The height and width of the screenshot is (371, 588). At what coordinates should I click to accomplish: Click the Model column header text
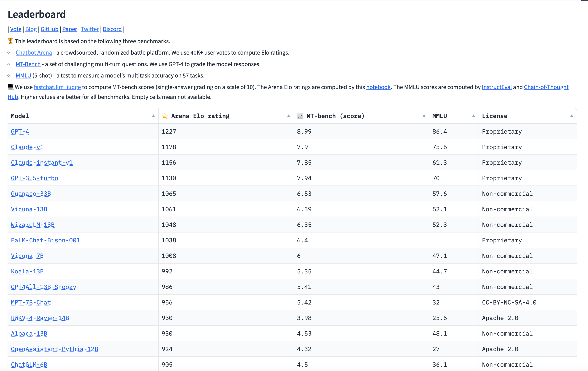point(20,116)
